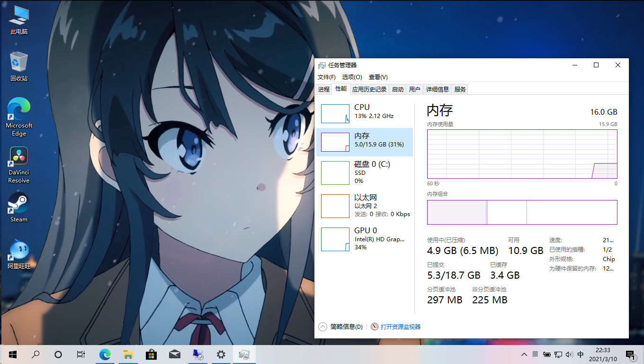
Task: Switch to the 启动 tab
Action: (x=398, y=89)
